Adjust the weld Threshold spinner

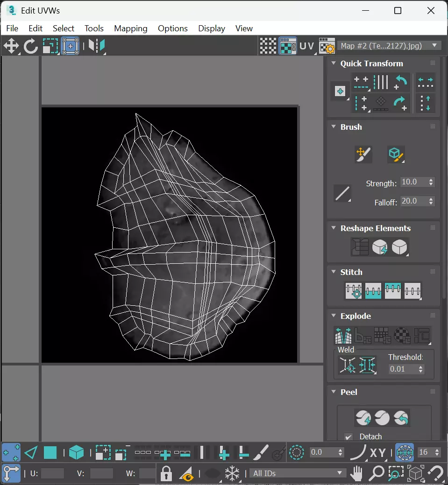(420, 369)
